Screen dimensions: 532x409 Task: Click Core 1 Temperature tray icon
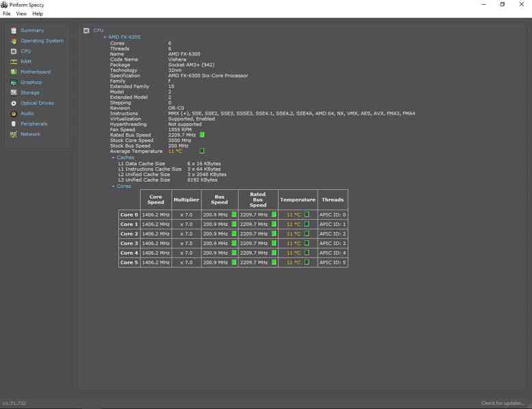(307, 224)
